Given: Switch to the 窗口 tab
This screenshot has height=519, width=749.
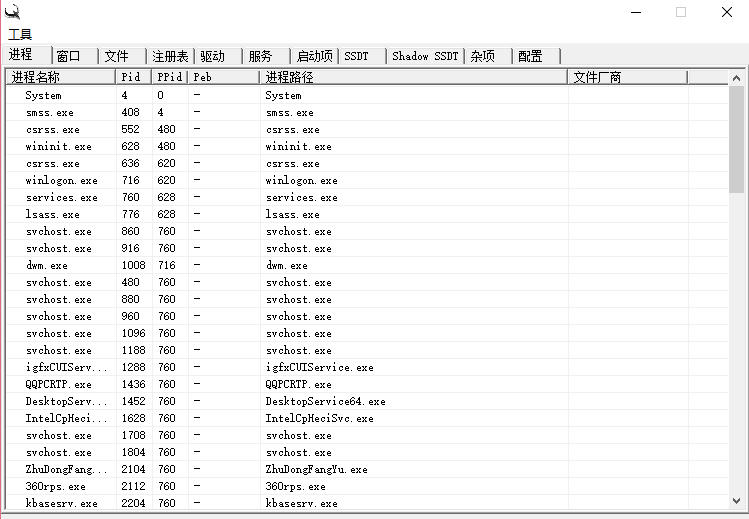Looking at the screenshot, I should coord(69,56).
